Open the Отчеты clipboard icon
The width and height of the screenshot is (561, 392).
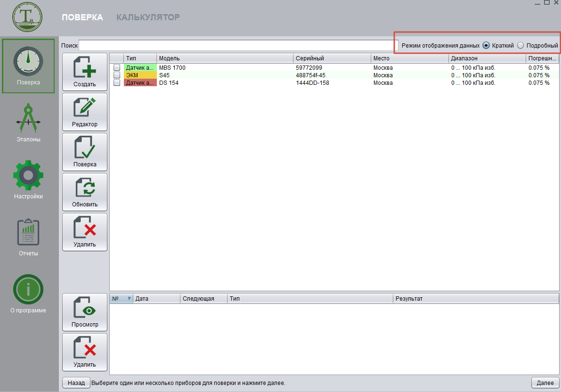[28, 233]
